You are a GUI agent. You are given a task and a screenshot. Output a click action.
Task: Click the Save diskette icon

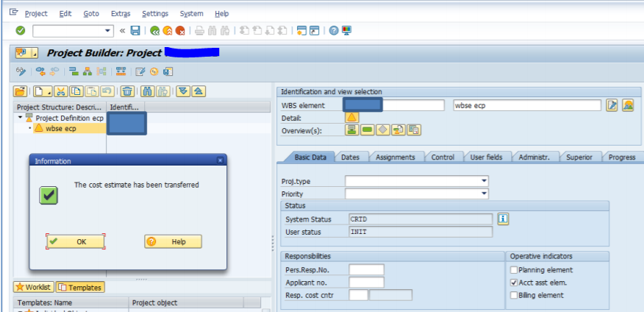coord(135,31)
